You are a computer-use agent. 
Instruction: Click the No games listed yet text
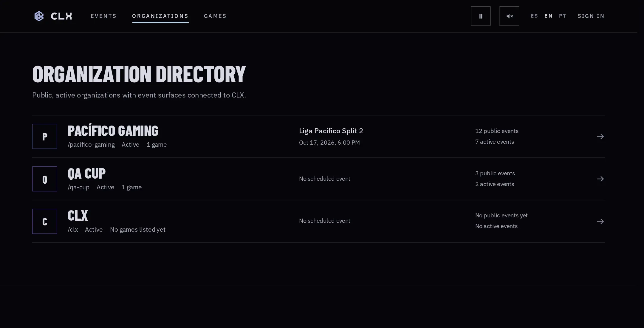coord(138,230)
